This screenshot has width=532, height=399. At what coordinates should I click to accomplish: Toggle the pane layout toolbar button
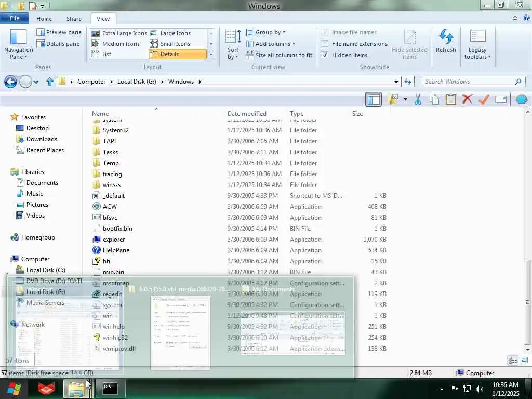(x=374, y=99)
